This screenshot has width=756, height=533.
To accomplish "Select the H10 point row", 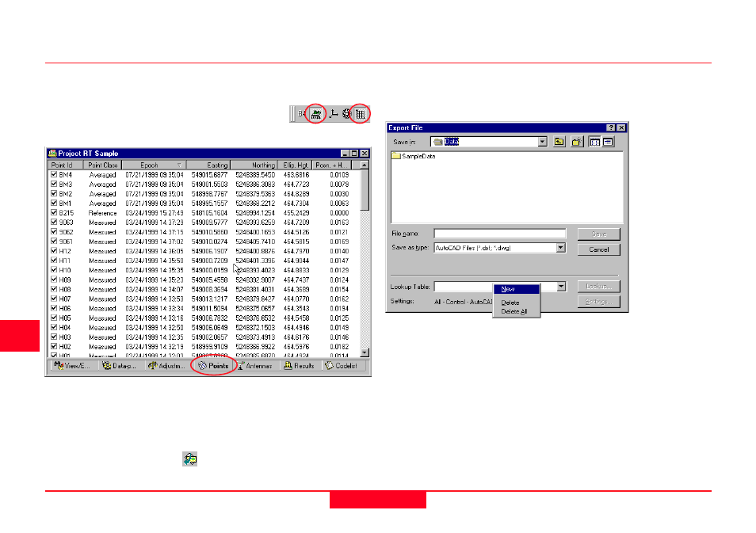I will [x=204, y=270].
